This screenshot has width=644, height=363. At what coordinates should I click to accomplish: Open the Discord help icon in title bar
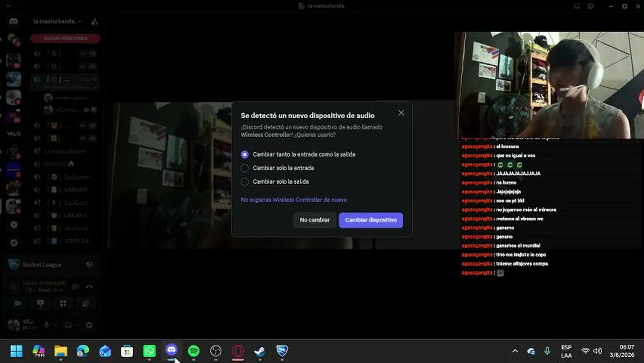pyautogui.click(x=591, y=6)
